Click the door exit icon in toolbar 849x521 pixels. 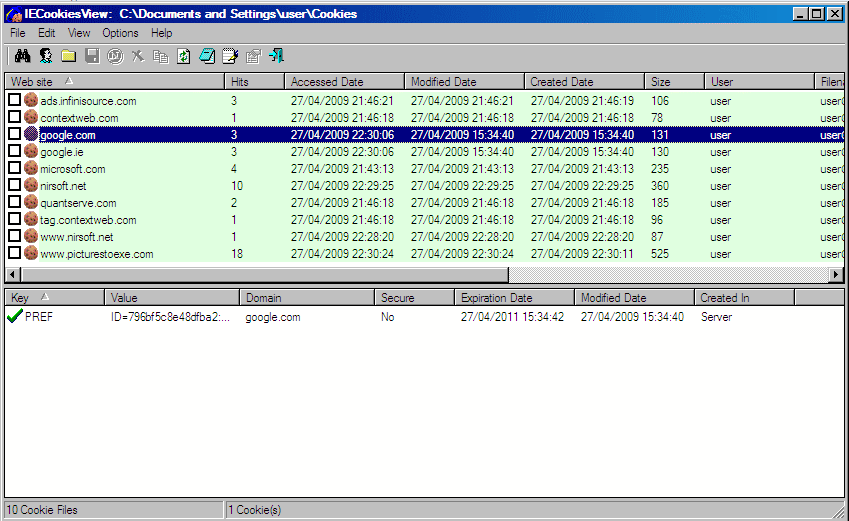click(277, 56)
